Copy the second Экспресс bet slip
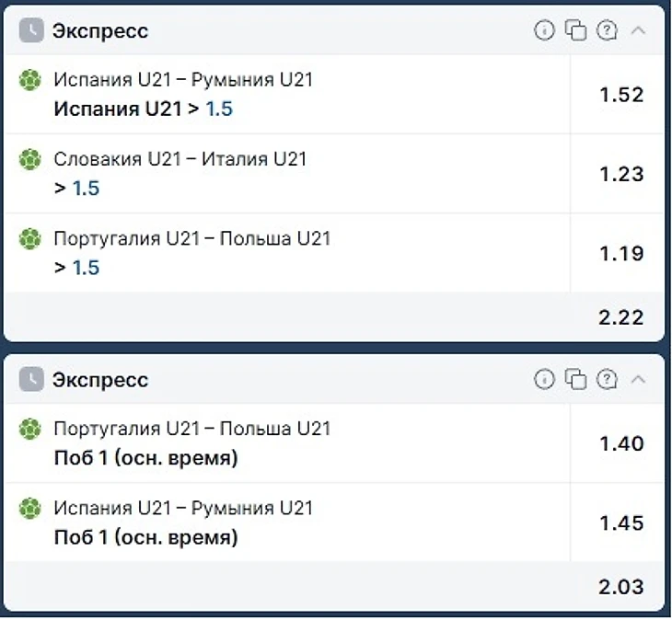Image resolution: width=672 pixels, height=620 pixels. pos(575,379)
